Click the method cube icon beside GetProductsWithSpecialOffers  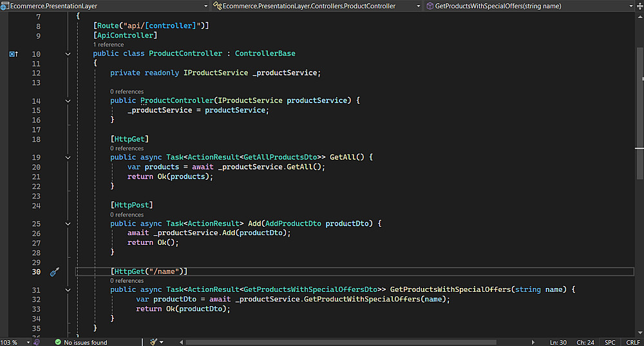pos(430,6)
